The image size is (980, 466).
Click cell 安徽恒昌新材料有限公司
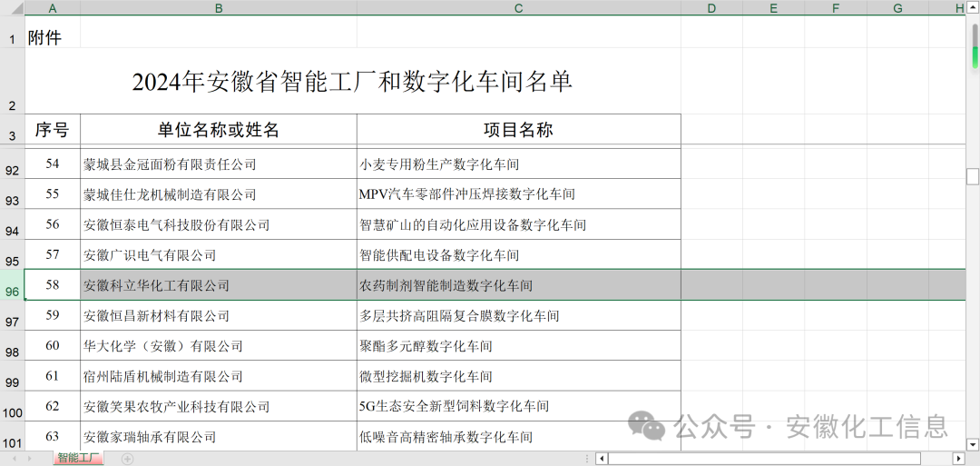[x=219, y=315]
